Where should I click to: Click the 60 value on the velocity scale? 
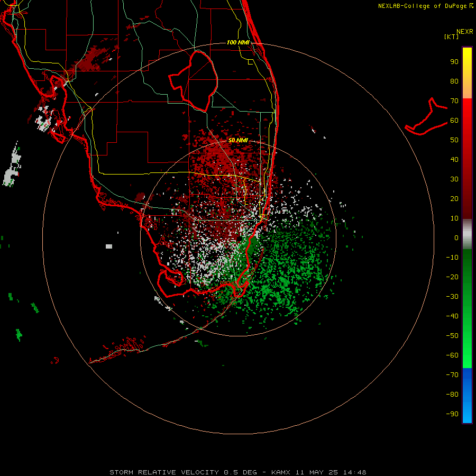[x=454, y=121]
